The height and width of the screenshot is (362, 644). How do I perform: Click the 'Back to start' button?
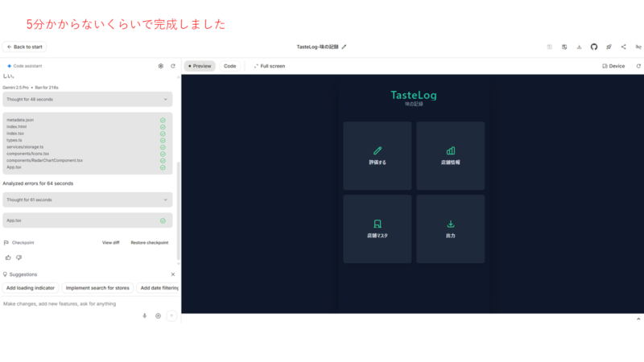(x=24, y=47)
